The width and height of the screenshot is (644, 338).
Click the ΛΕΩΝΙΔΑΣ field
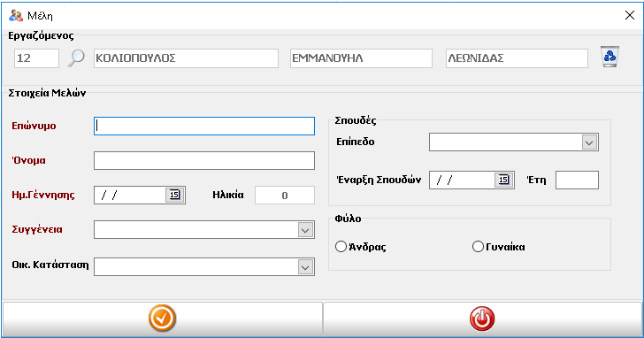coord(517,58)
